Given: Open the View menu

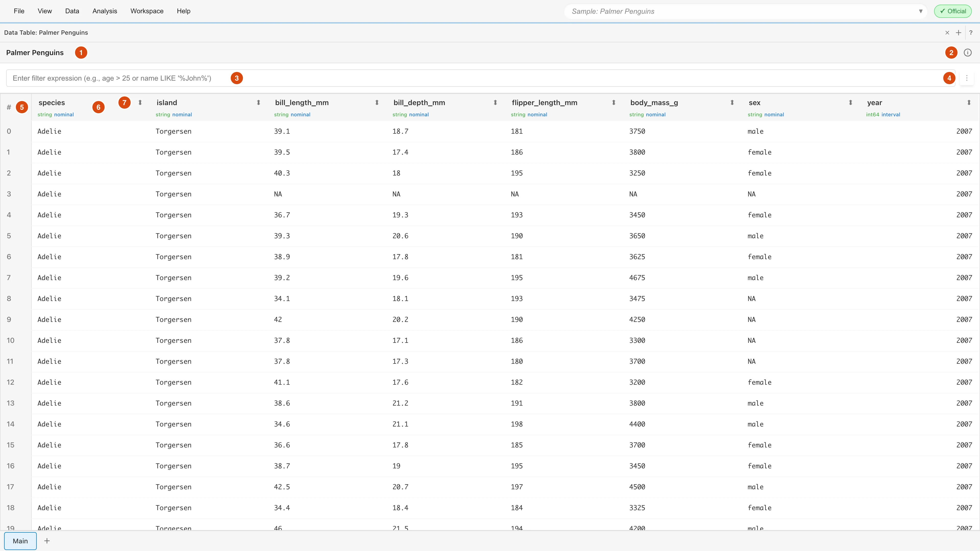Looking at the screenshot, I should (44, 11).
